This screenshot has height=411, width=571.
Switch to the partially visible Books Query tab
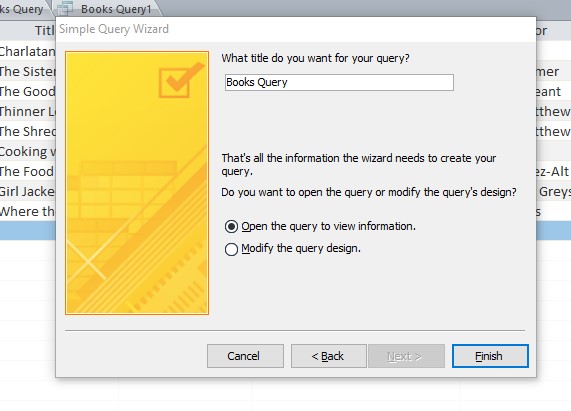click(x=23, y=9)
